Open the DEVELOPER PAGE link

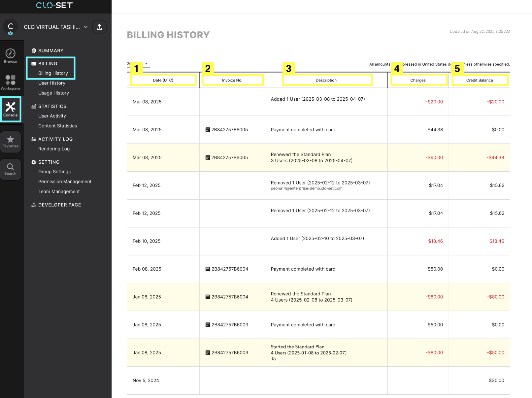(59, 205)
